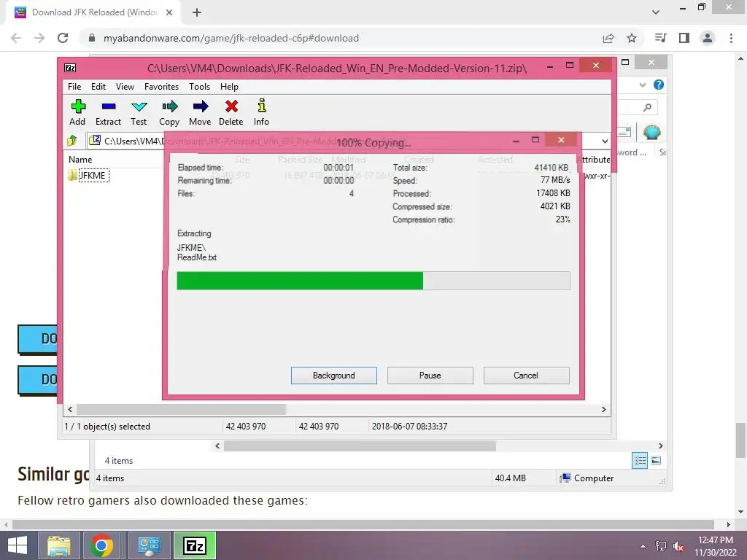Toggle Chrome side panel
Viewport: 747px width, 560px height.
tap(684, 38)
